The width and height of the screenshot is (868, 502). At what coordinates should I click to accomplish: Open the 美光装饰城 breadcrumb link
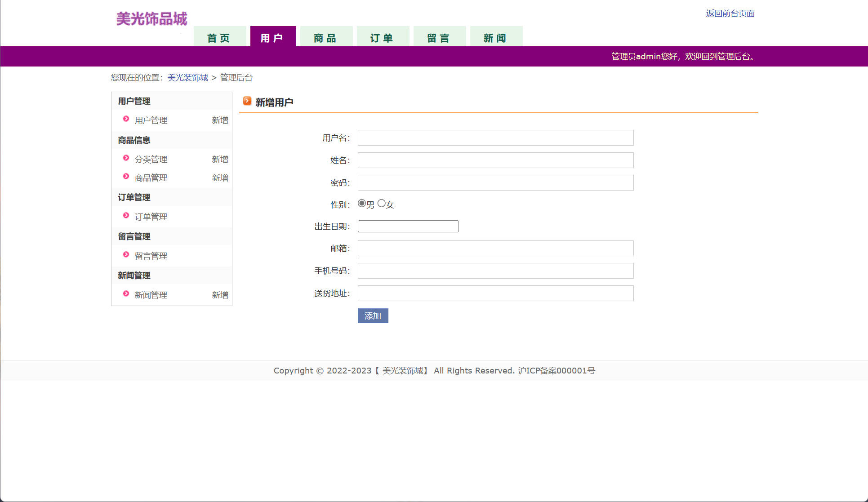tap(187, 78)
